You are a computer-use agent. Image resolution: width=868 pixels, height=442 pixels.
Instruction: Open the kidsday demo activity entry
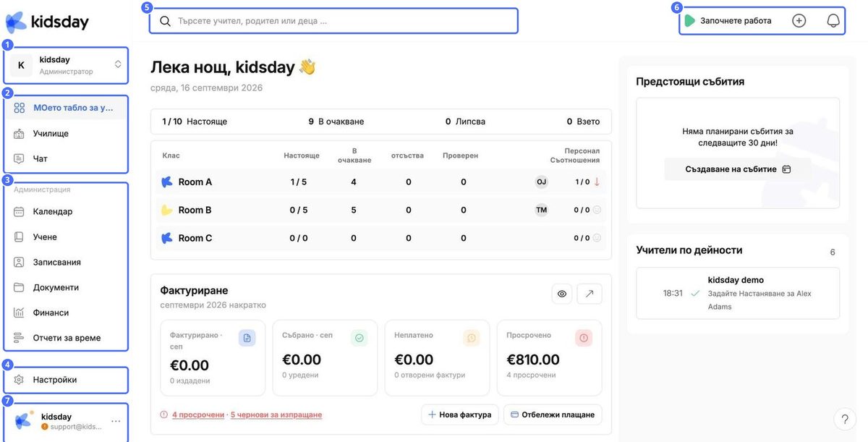pyautogui.click(x=738, y=293)
